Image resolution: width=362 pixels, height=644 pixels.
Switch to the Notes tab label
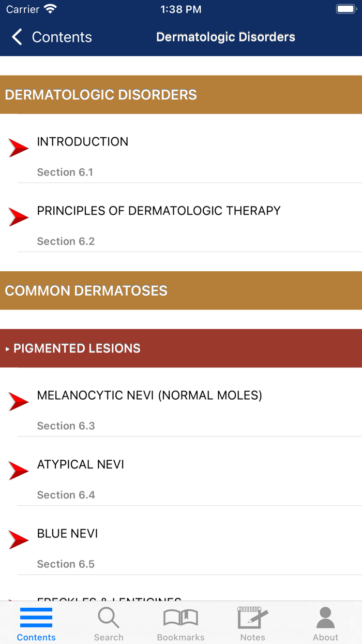[252, 637]
